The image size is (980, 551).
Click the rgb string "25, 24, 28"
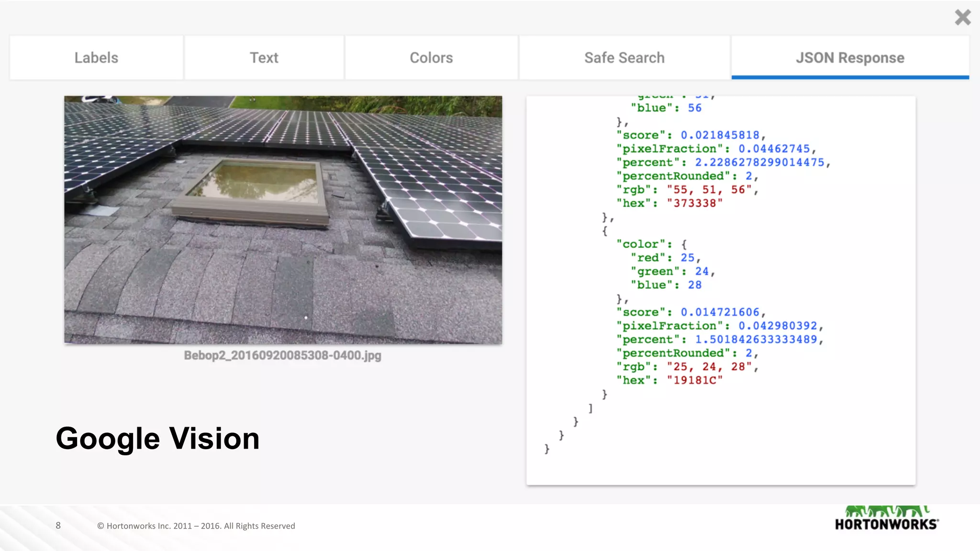coord(709,367)
